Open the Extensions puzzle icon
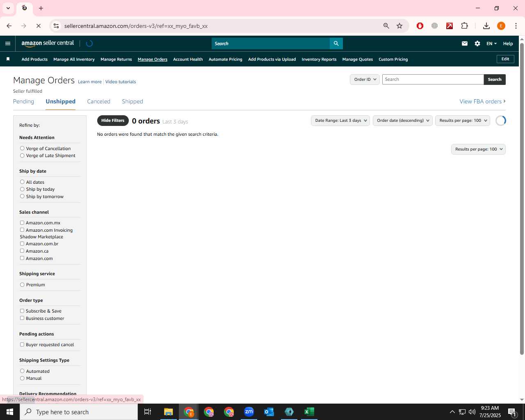This screenshot has width=525, height=420. pyautogui.click(x=464, y=26)
